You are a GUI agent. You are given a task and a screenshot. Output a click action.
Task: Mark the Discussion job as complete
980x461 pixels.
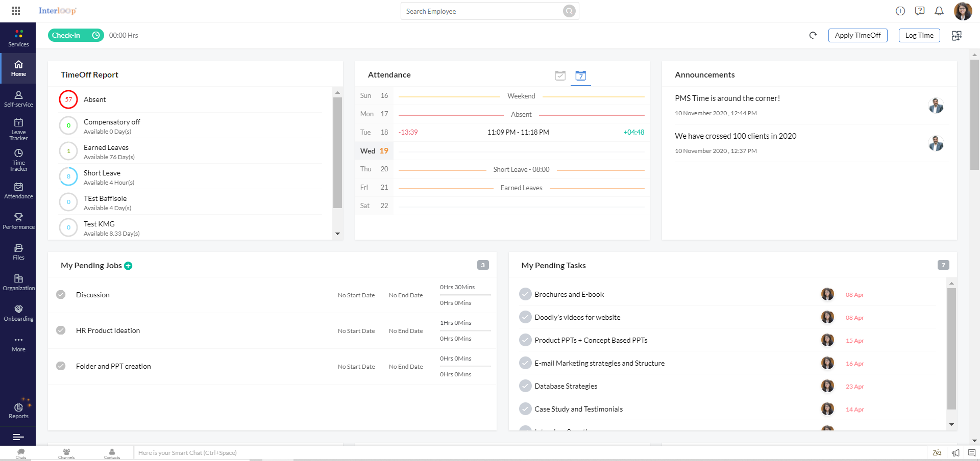(x=61, y=295)
